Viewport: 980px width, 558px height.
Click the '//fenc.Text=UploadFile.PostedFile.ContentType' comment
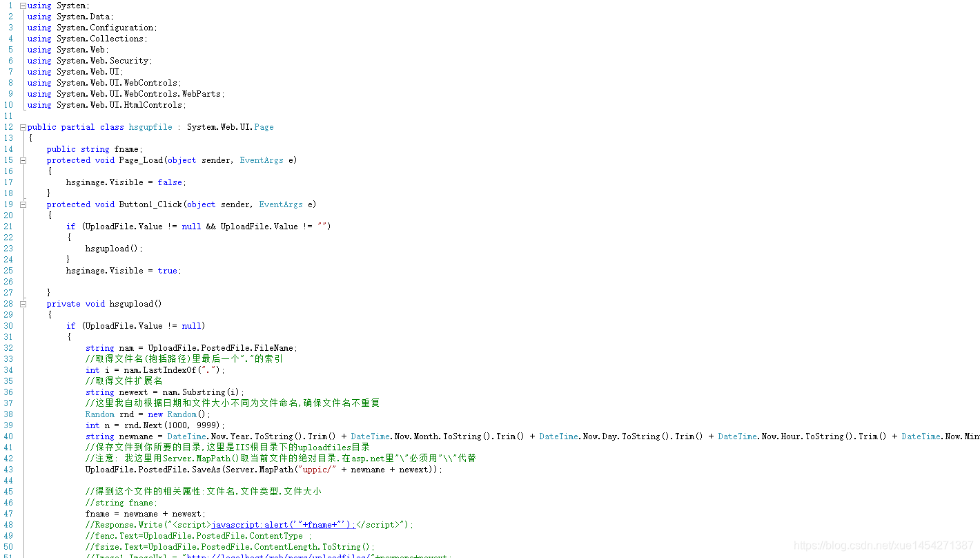tap(199, 536)
